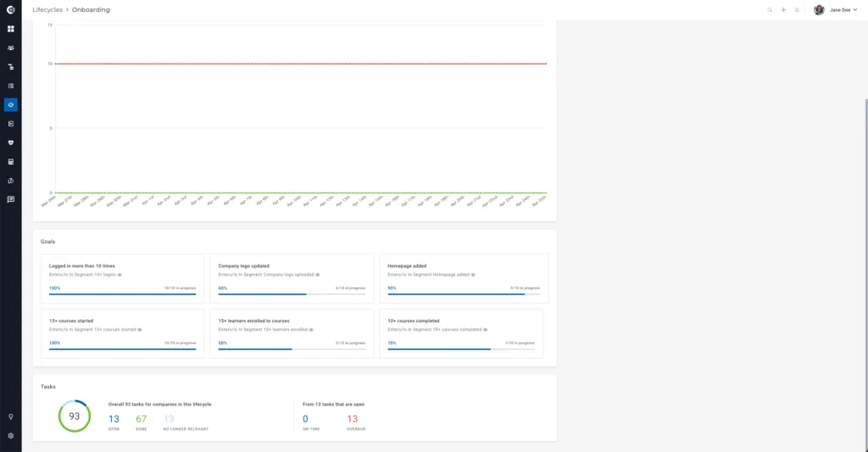868x452 pixels.
Task: Toggle eye icon next to 15+ courses started segment
Action: coord(140,330)
